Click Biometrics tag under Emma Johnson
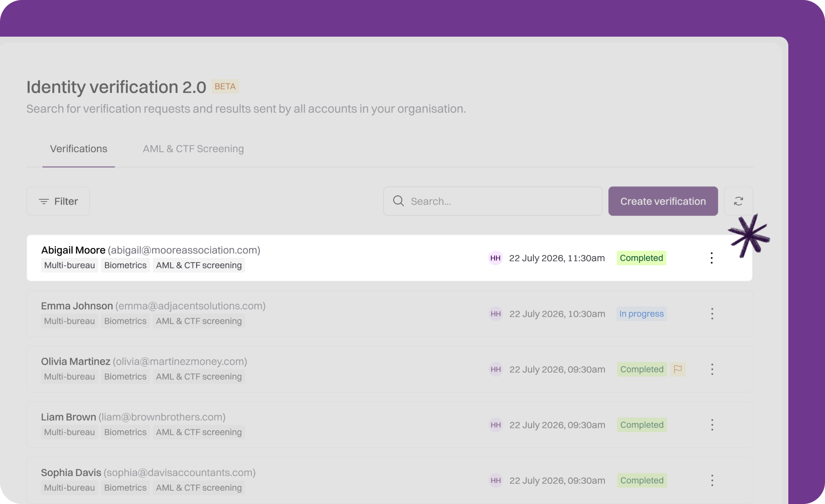The height and width of the screenshot is (504, 825). 125,321
